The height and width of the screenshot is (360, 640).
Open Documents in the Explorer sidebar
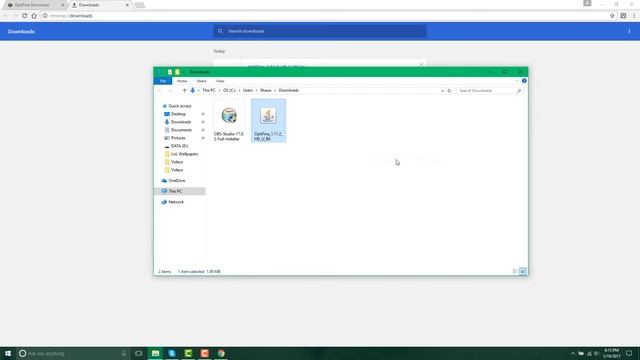[x=181, y=130]
